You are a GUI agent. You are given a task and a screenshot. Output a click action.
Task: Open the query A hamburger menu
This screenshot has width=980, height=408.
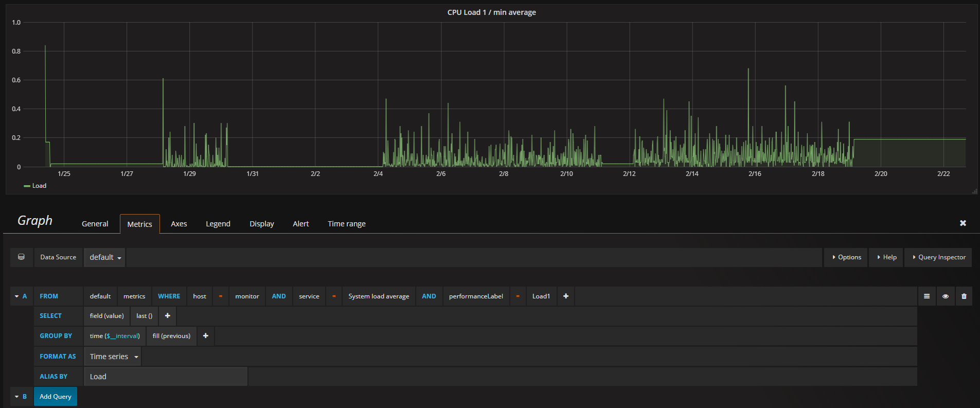(x=926, y=296)
